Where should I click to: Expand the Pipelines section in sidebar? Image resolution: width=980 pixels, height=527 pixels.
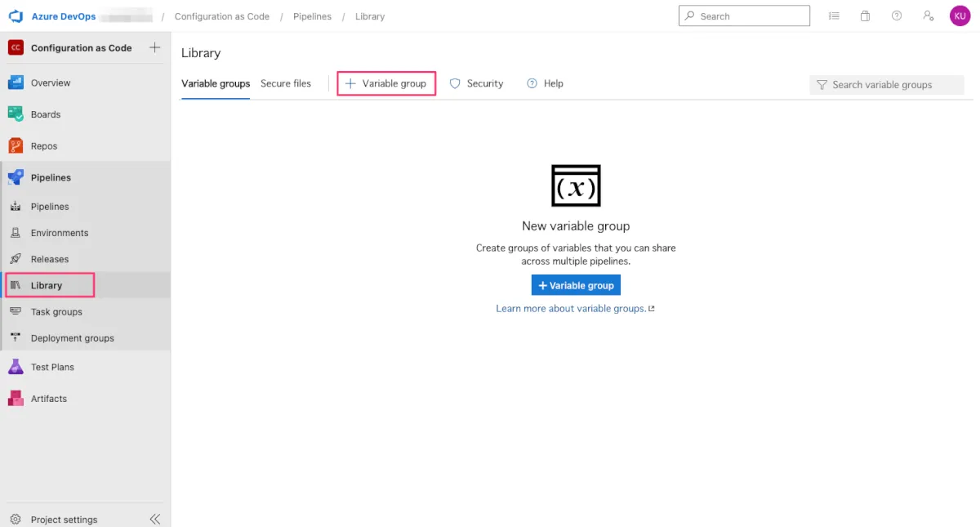[x=51, y=177]
